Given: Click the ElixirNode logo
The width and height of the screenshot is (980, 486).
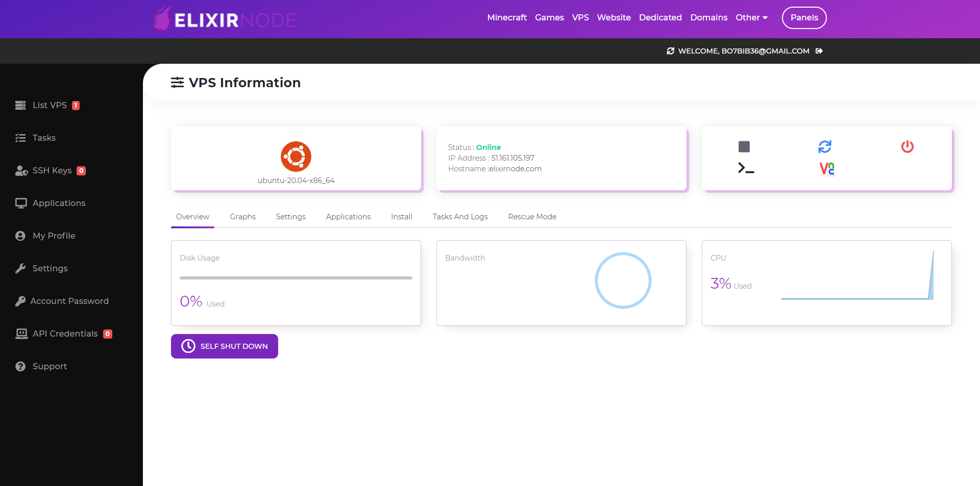Looking at the screenshot, I should 224,18.
